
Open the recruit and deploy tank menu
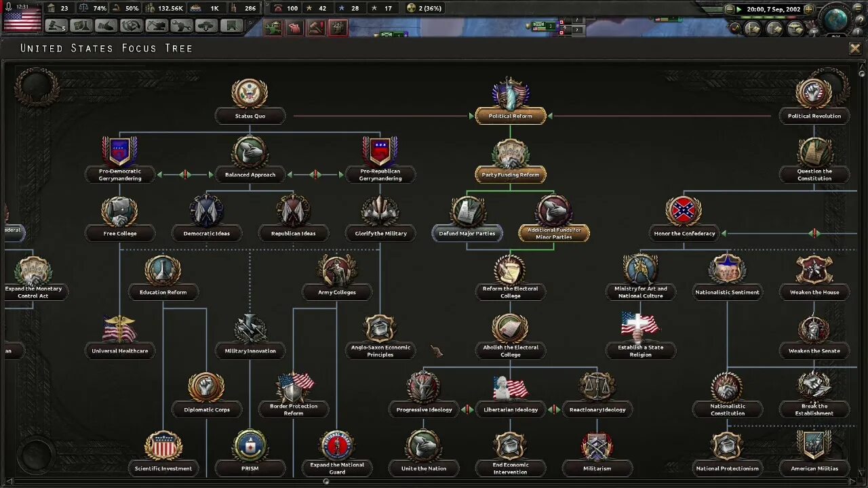click(x=206, y=26)
